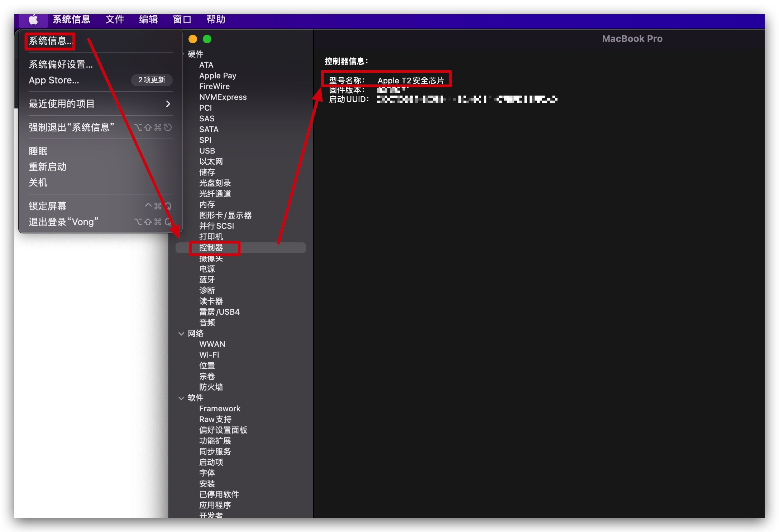
Task: Click the 2项更新 App Store badge
Action: click(152, 80)
